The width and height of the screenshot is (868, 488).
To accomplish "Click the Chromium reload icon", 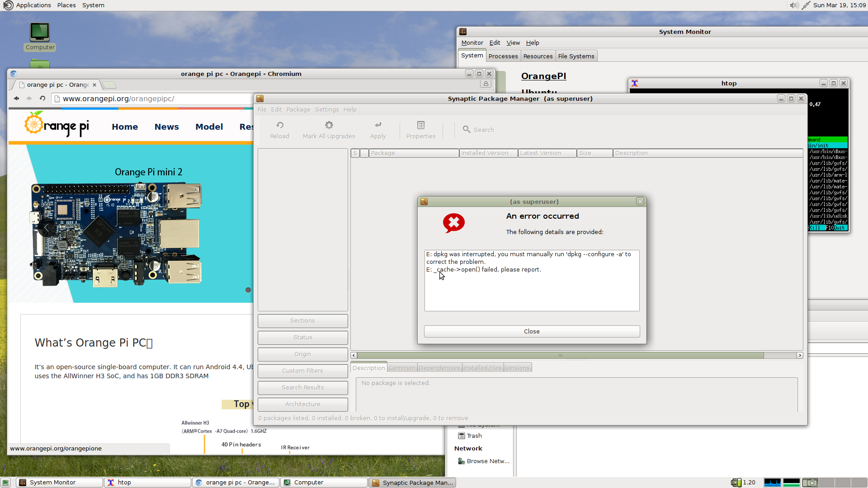I will [x=42, y=99].
